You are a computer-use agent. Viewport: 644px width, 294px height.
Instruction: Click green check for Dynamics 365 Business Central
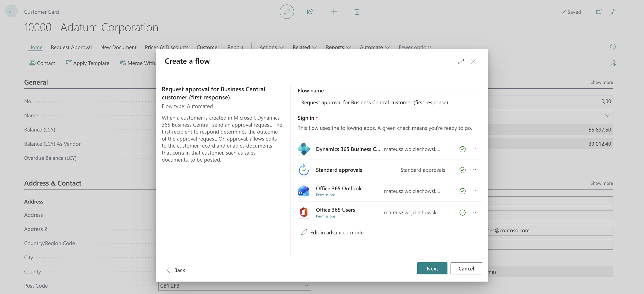463,149
